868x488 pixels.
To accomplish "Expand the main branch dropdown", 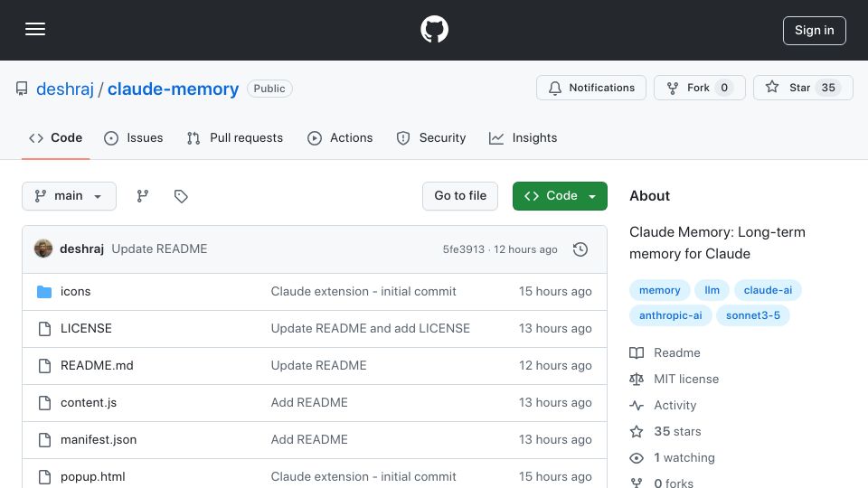I will 70,196.
